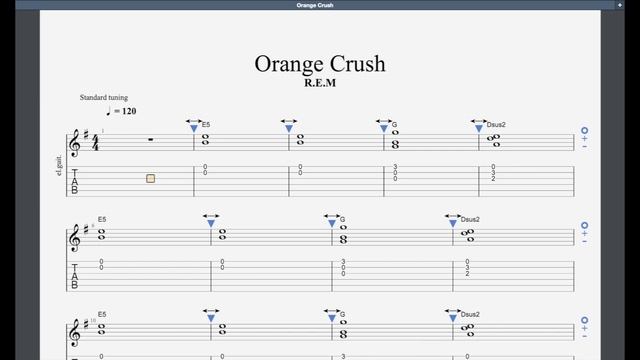The height and width of the screenshot is (360, 640).
Task: Click the orange edit cursor box in first bar tablature
Action: 151,178
